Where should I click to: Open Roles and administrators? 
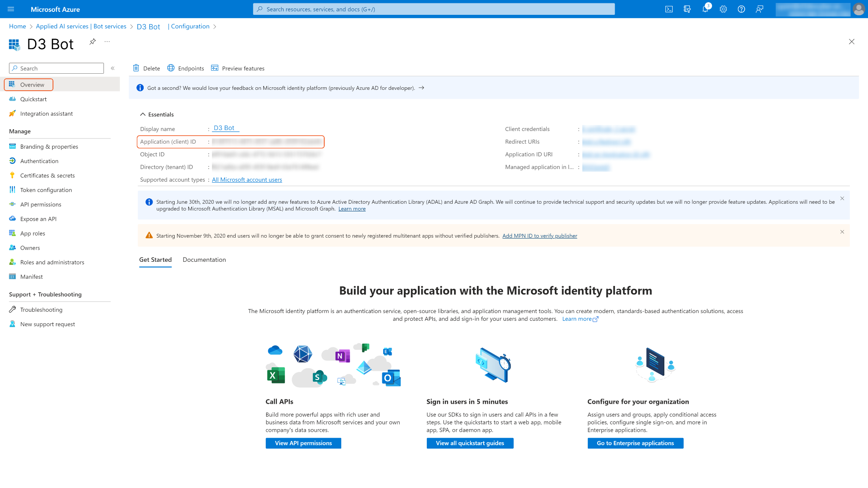coord(52,262)
